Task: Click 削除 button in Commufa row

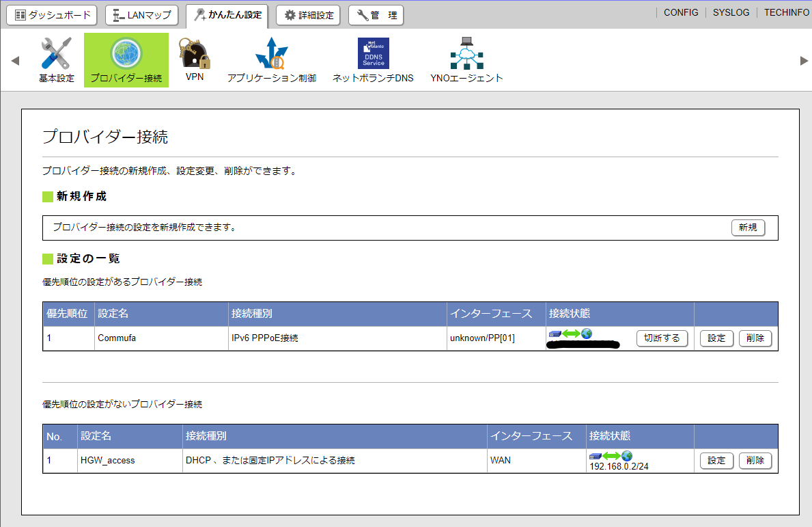Action: pos(755,338)
